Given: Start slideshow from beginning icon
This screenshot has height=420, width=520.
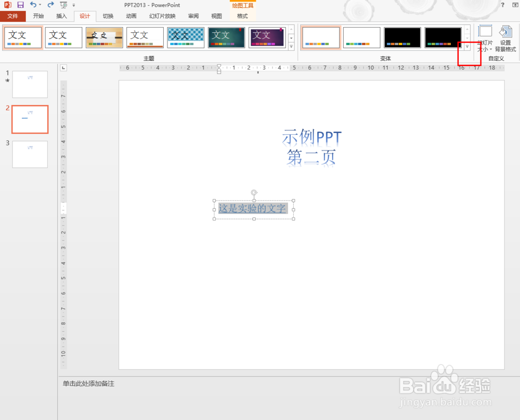Looking at the screenshot, I should (63, 5).
